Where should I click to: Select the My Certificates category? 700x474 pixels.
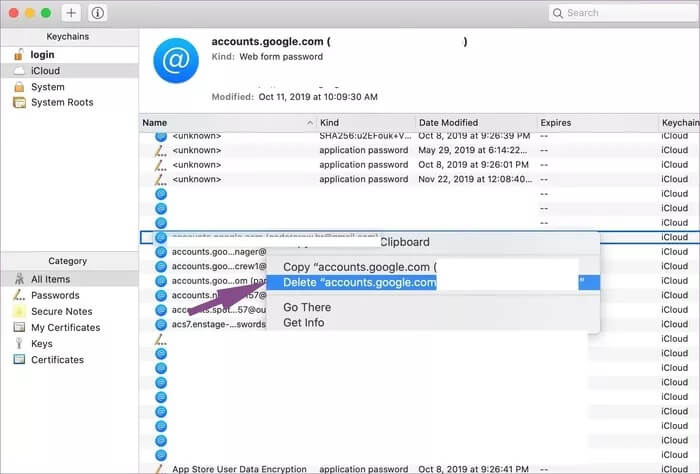coord(70,327)
